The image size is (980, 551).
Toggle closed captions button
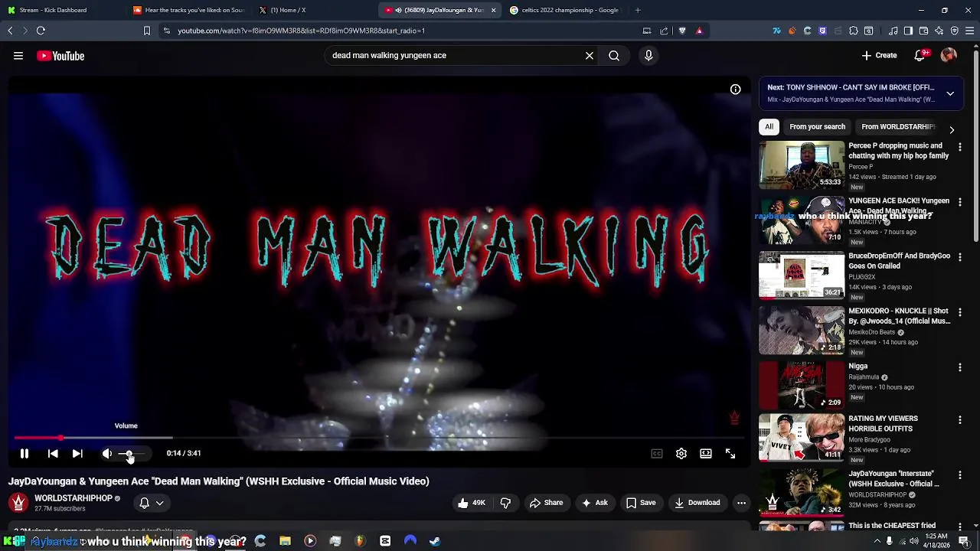click(657, 454)
